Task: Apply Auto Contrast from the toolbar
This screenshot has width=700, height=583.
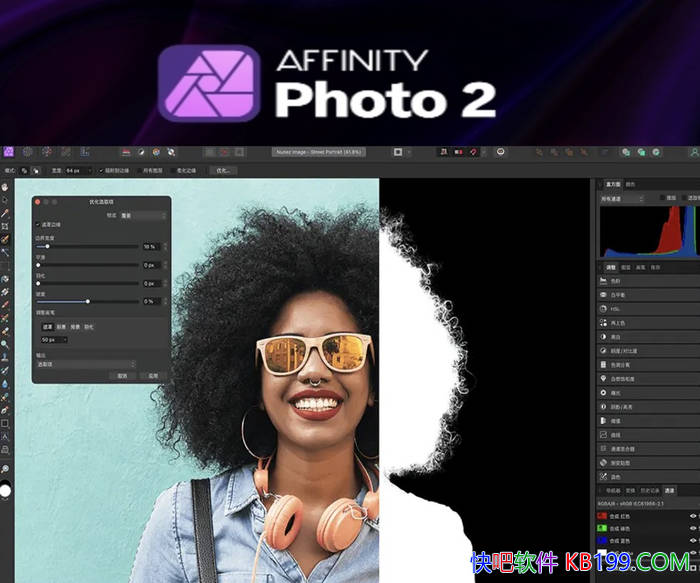Action: (x=141, y=152)
